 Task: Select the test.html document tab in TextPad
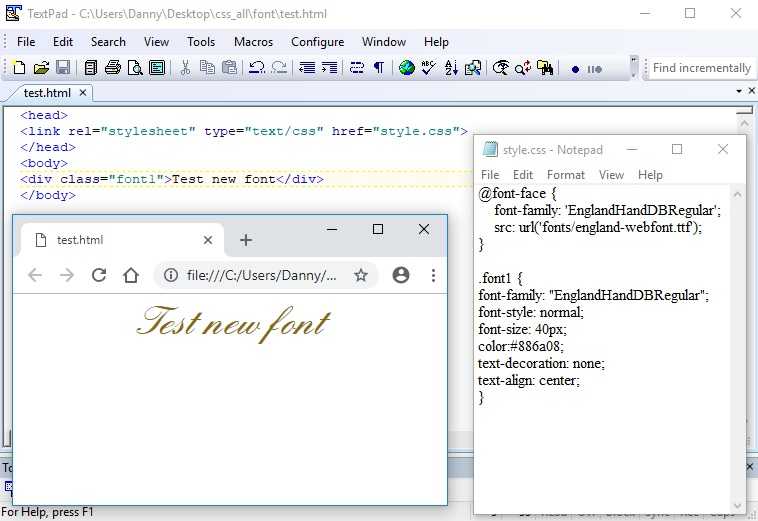point(47,93)
